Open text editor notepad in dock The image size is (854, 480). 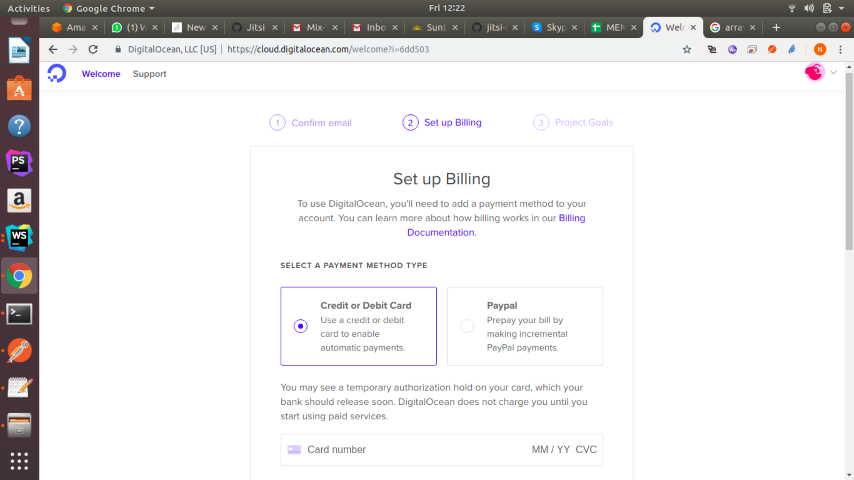click(x=19, y=388)
